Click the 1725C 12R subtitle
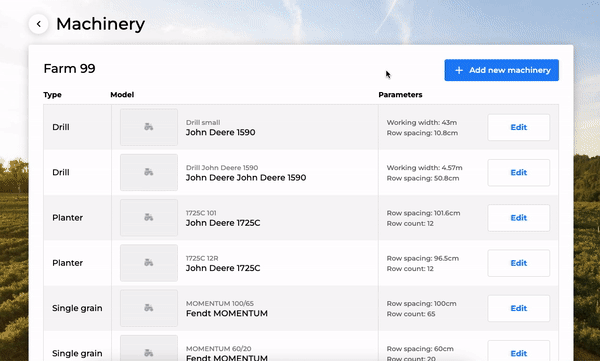This screenshot has width=600, height=361. 202,258
